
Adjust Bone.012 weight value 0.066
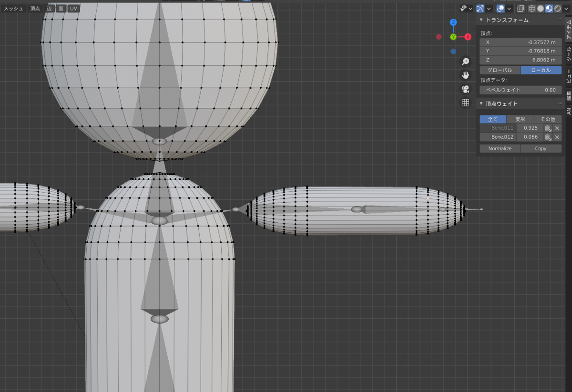point(530,137)
